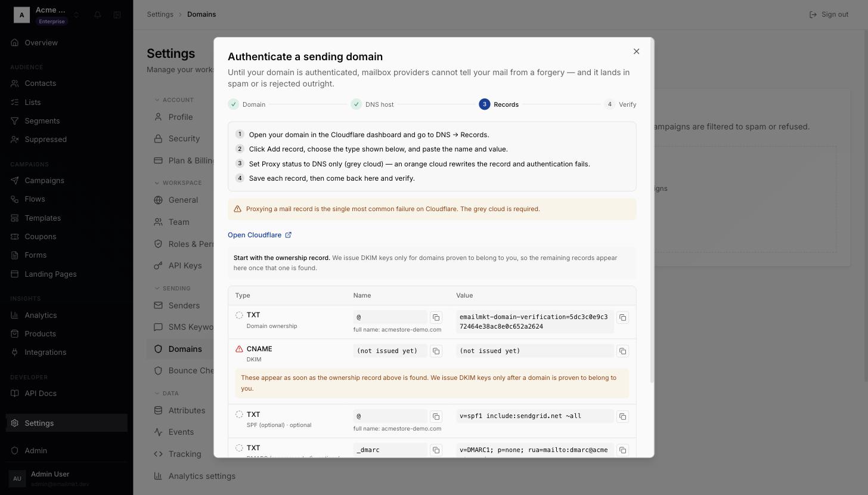Sign out of the account
This screenshot has width=868, height=495.
point(829,14)
